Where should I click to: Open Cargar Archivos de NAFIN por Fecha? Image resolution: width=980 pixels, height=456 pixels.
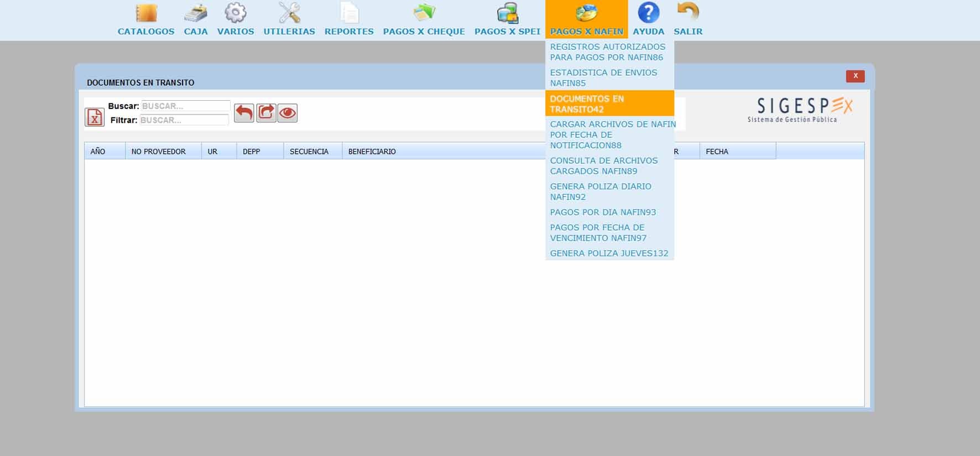pos(609,134)
